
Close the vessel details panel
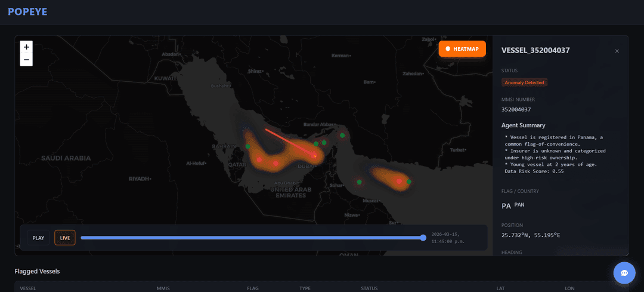617,51
